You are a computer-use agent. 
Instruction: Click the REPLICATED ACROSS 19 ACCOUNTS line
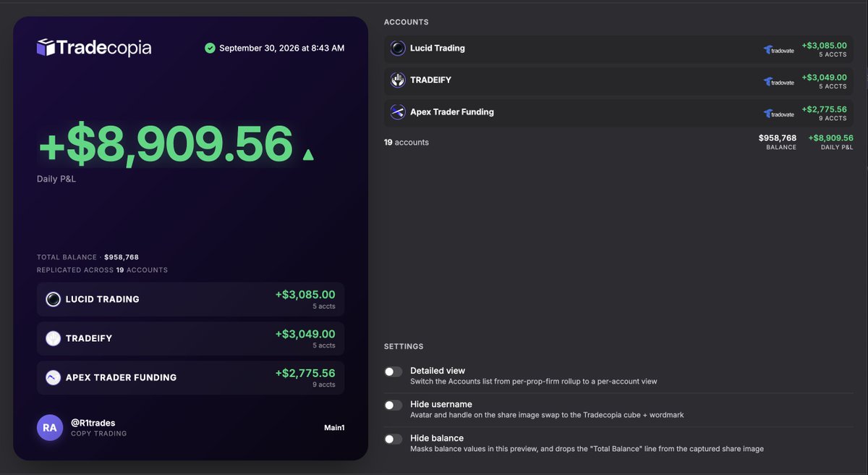click(102, 270)
